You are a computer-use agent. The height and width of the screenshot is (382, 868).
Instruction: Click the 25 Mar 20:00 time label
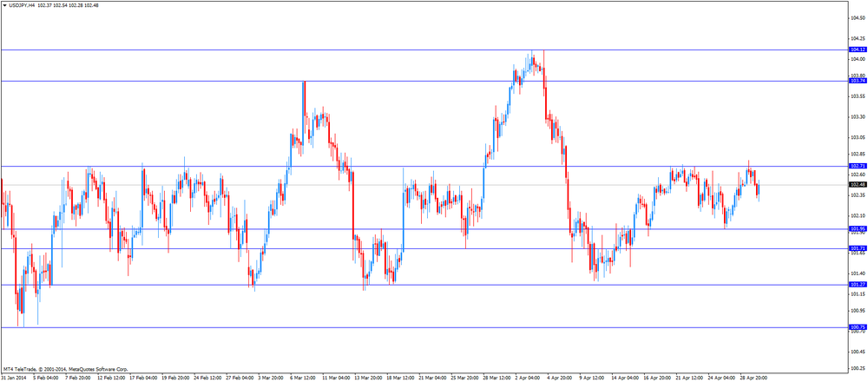463,379
